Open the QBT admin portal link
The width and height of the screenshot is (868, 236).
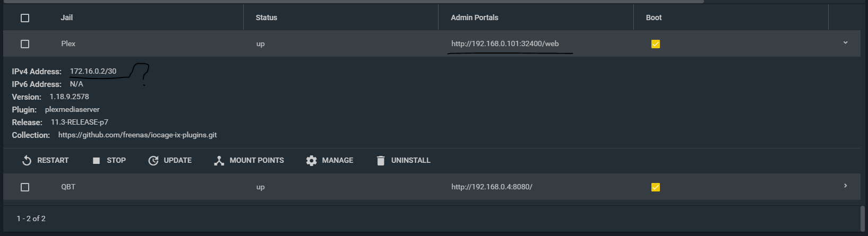point(492,187)
